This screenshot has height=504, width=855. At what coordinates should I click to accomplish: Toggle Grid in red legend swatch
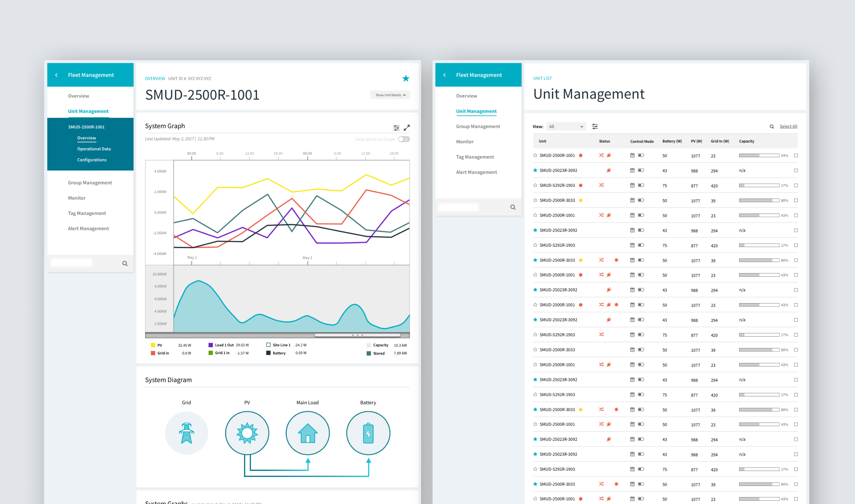[153, 353]
